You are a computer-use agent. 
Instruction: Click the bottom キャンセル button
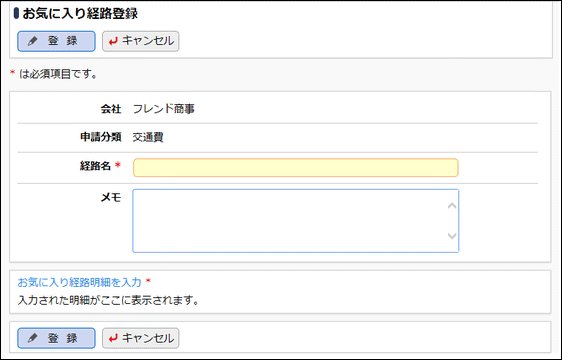tap(140, 338)
